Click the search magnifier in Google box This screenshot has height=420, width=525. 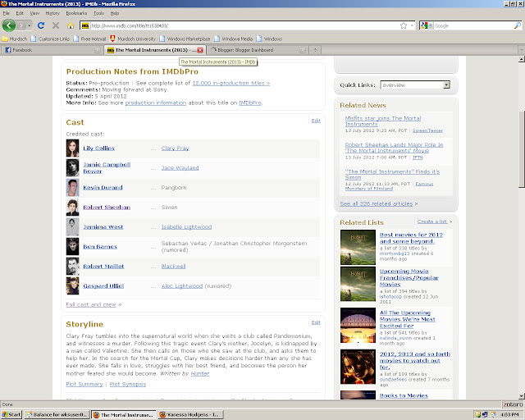point(518,25)
